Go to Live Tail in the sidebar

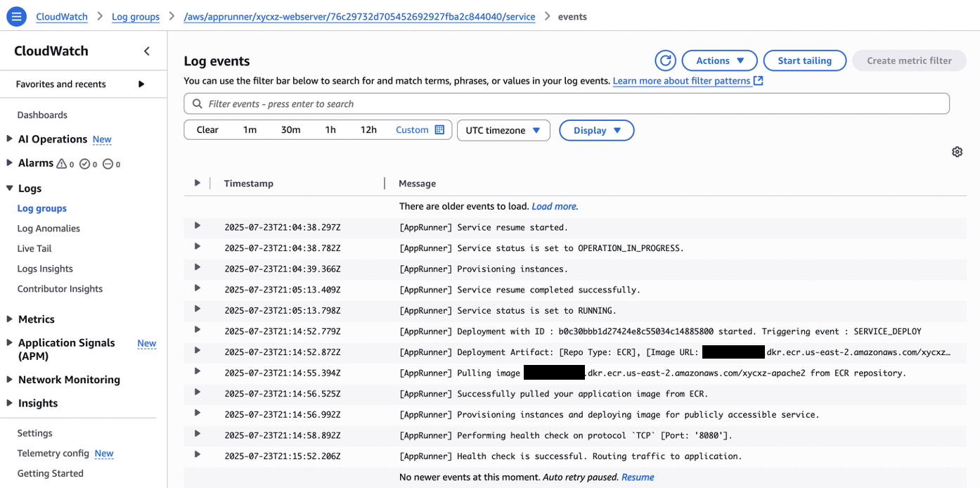[34, 248]
